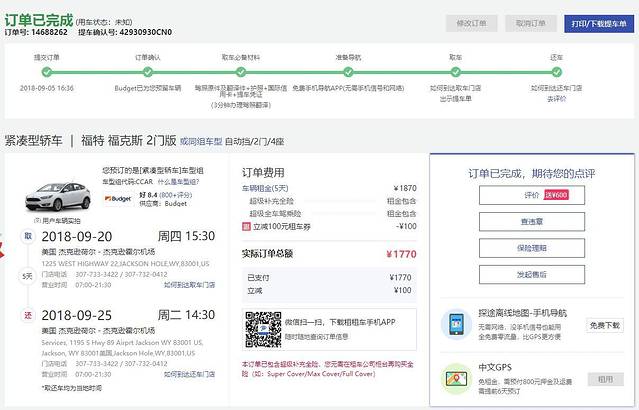Click the 修改订单 button
Image resolution: width=639 pixels, height=410 pixels.
click(471, 22)
